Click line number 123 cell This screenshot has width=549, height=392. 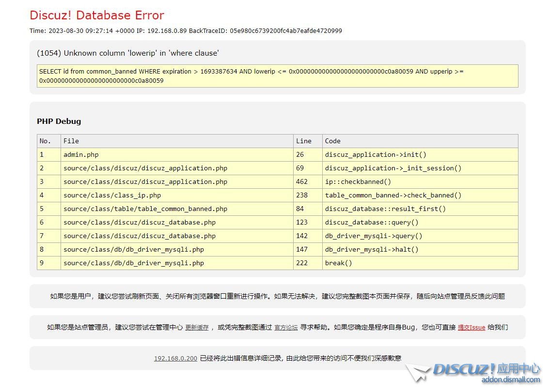click(x=308, y=223)
